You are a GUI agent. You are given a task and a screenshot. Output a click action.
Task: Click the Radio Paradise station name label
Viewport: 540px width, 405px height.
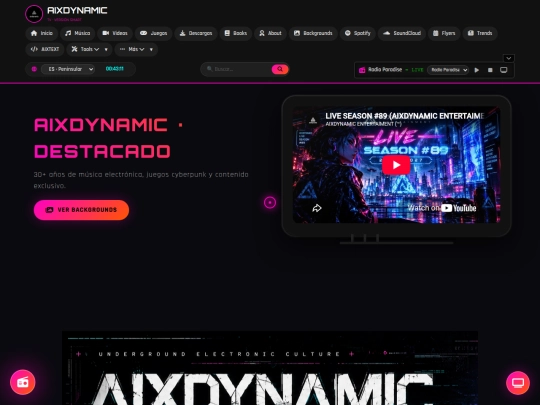click(x=385, y=70)
